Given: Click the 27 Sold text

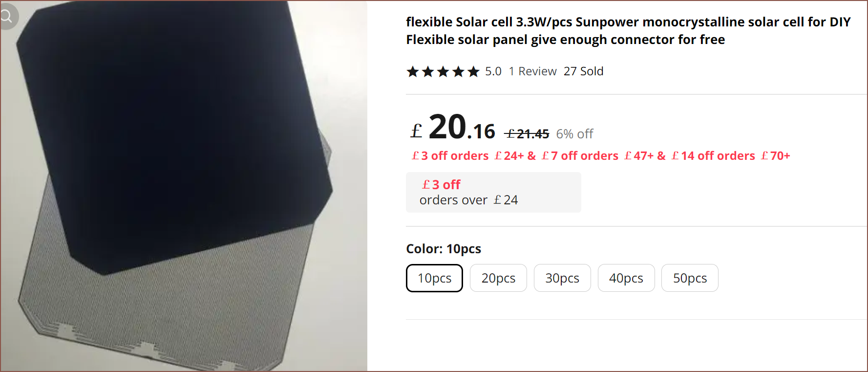Looking at the screenshot, I should (583, 71).
